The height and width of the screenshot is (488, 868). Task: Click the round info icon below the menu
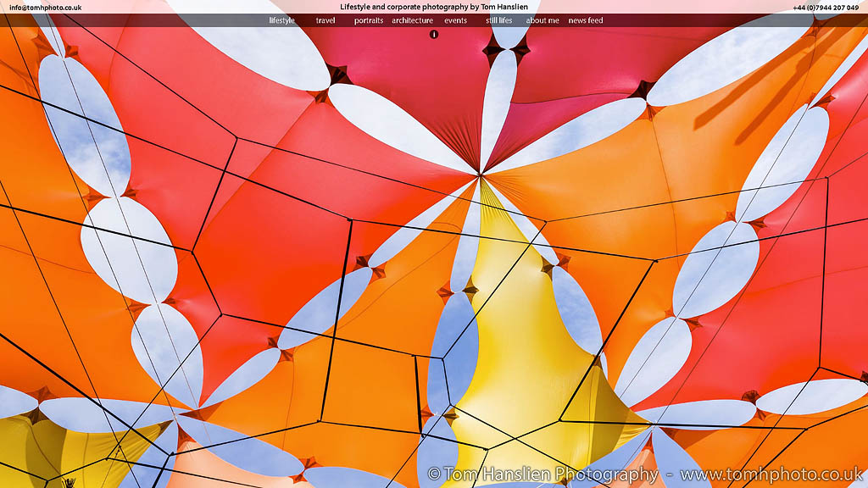click(x=434, y=34)
